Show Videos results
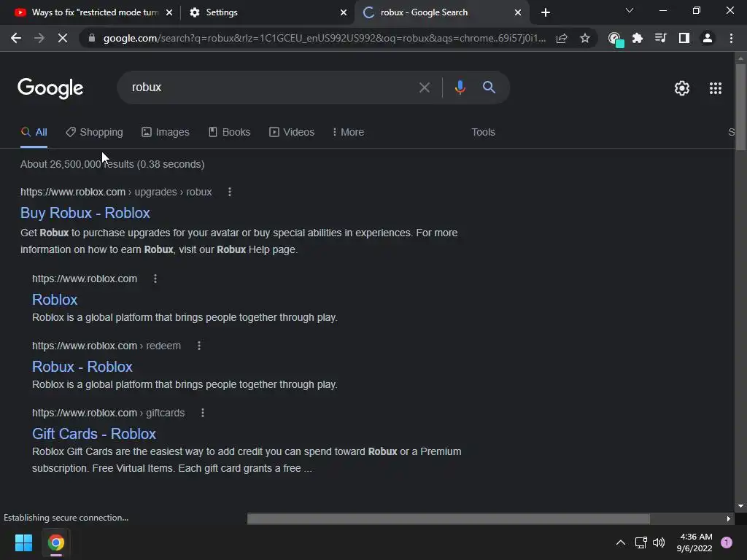 coord(292,133)
